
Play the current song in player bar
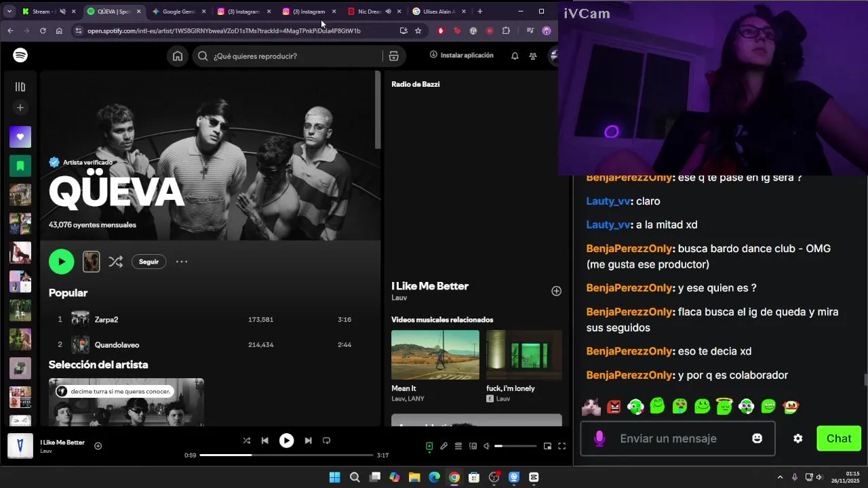coord(286,441)
